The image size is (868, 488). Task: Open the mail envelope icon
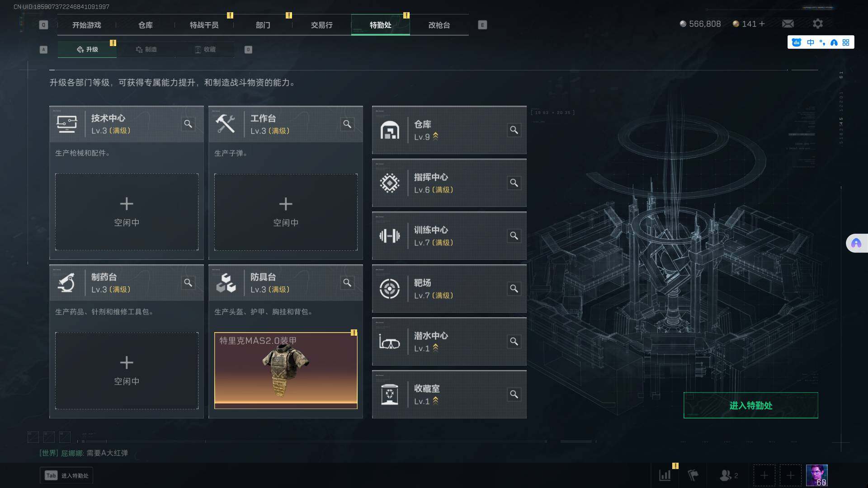tap(788, 23)
